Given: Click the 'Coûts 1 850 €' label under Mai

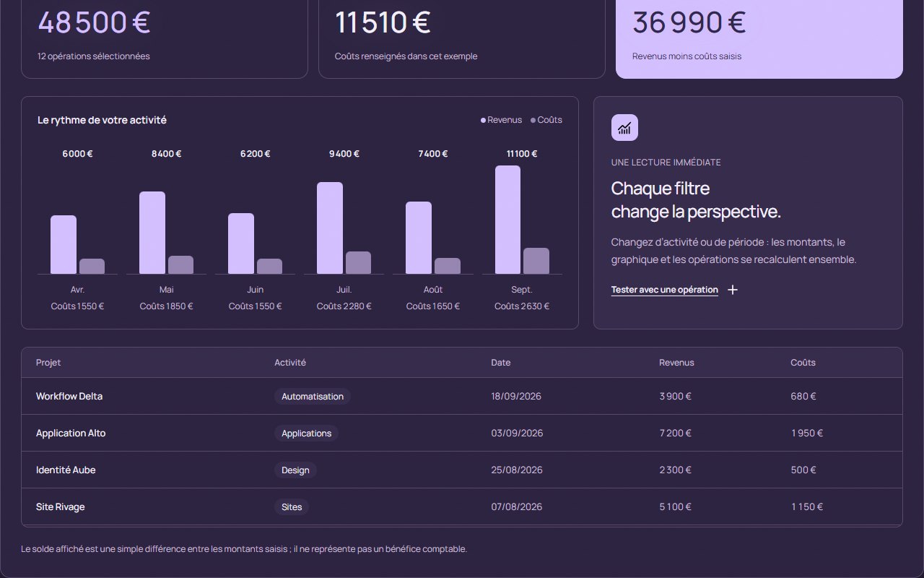Looking at the screenshot, I should coord(167,306).
